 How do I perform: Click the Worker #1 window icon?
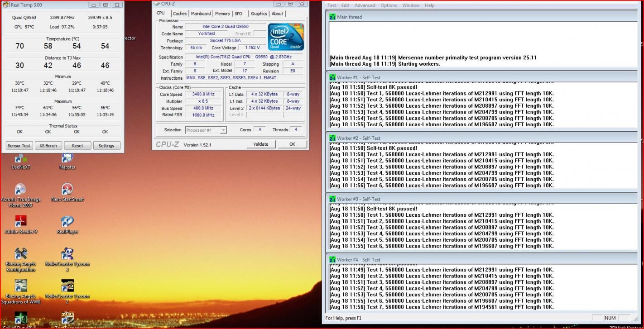[x=333, y=77]
